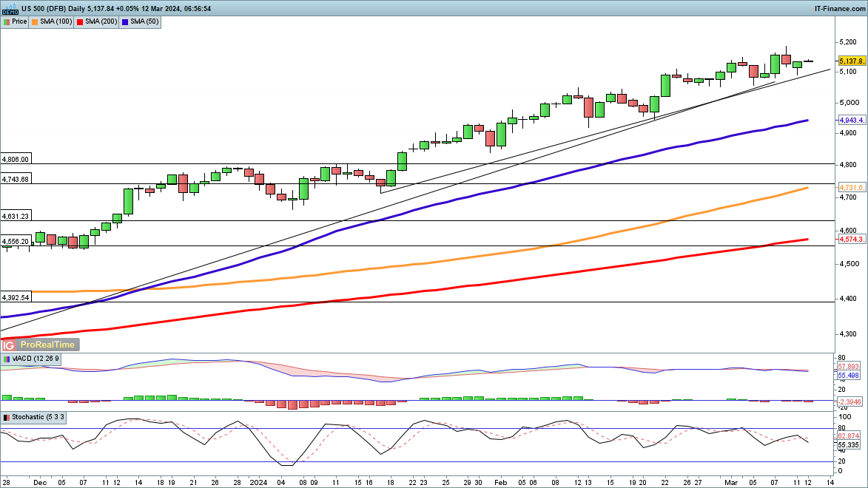
Task: Click the DEMO chart icon in the title bar
Action: click(x=10, y=8)
